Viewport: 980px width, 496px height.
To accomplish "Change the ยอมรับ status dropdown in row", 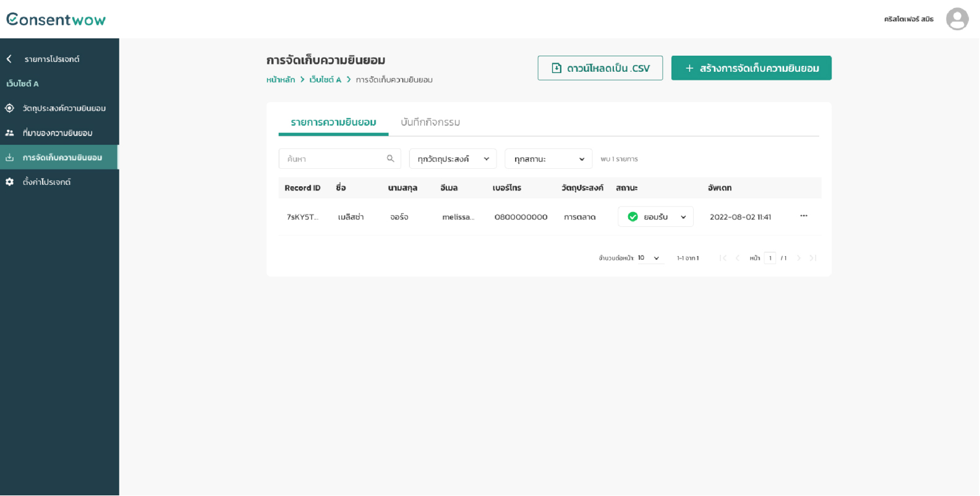I will click(x=655, y=217).
